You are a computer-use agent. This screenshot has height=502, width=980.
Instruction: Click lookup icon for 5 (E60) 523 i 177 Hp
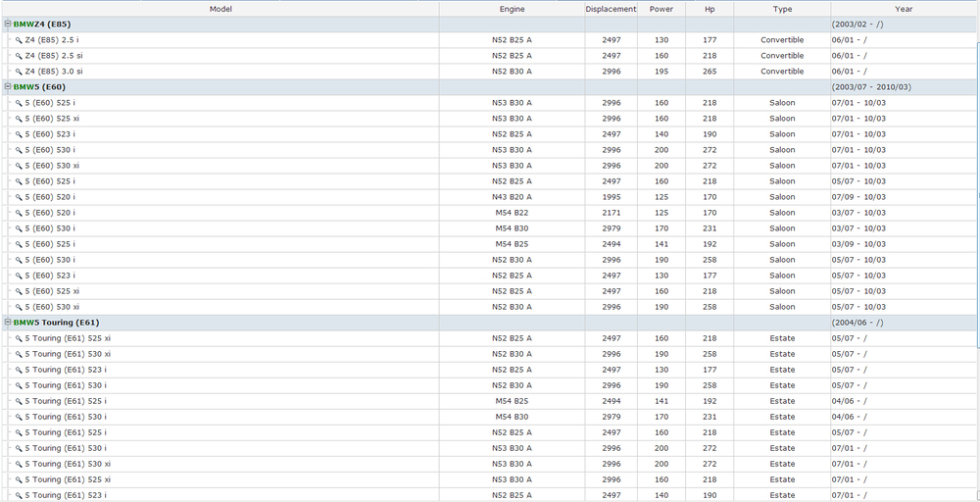tap(19, 276)
